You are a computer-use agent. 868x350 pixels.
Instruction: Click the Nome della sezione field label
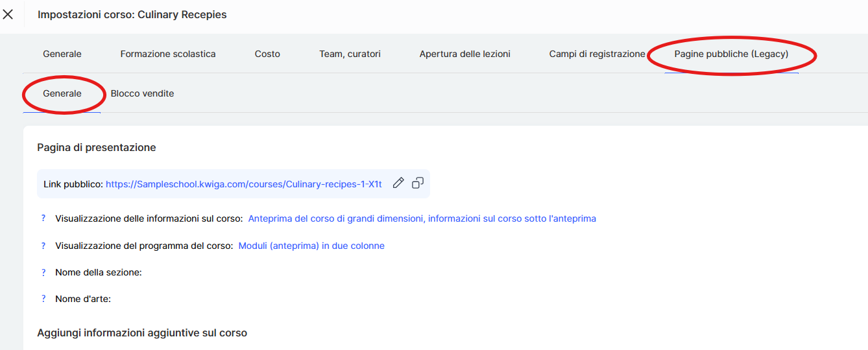point(99,272)
